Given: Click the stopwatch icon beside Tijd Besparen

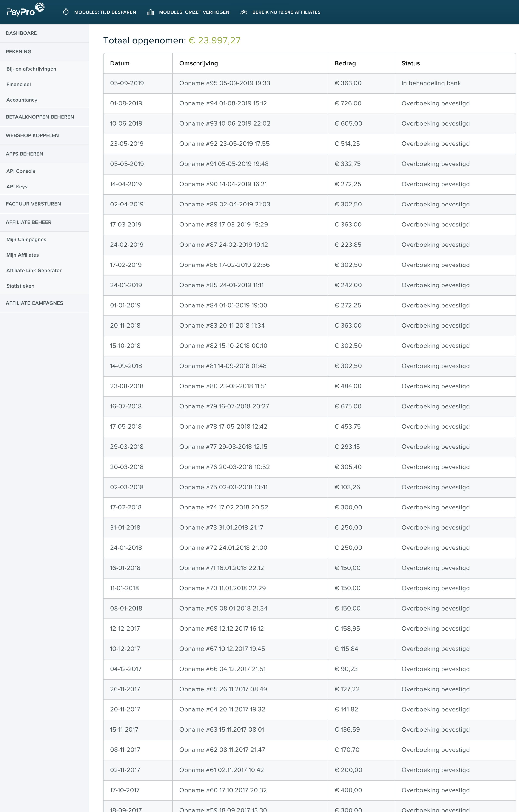Looking at the screenshot, I should click(66, 12).
